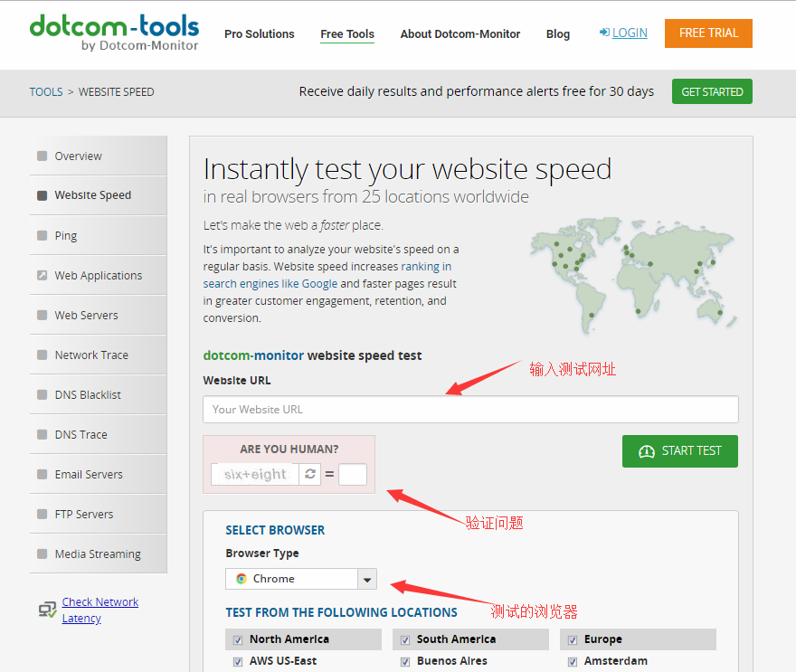This screenshot has height=672, width=796.
Task: Toggle the Europe locations checkbox
Action: 573,639
